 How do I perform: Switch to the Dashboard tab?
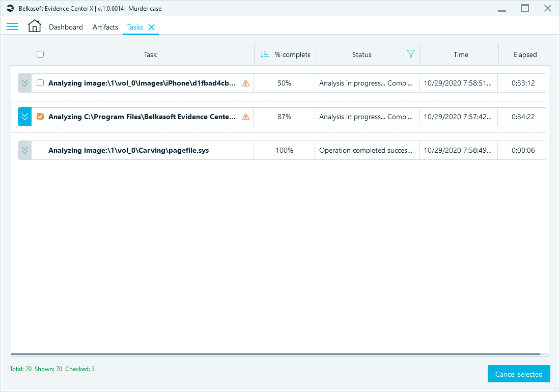(x=66, y=27)
